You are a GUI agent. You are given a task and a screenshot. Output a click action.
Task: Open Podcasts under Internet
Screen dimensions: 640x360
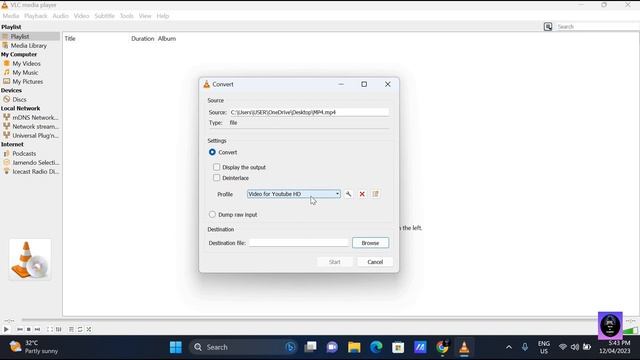[x=24, y=153]
